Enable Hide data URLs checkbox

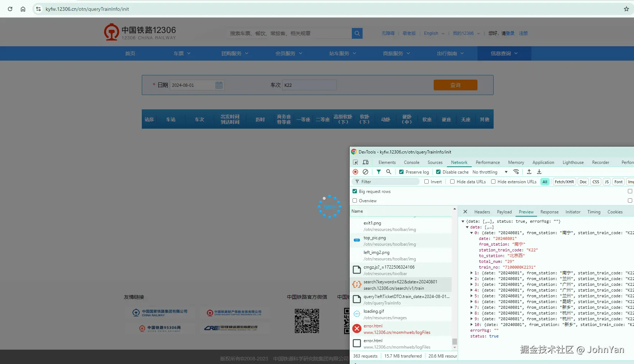[x=452, y=181]
